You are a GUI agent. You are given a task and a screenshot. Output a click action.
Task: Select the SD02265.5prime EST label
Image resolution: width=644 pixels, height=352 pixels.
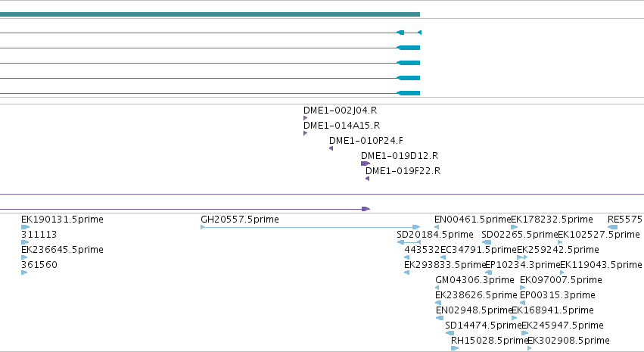click(520, 235)
